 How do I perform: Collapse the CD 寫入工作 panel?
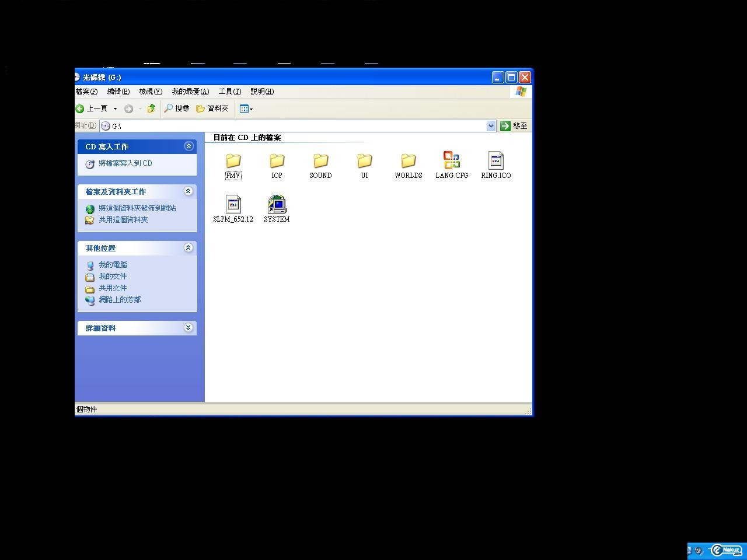click(x=189, y=146)
